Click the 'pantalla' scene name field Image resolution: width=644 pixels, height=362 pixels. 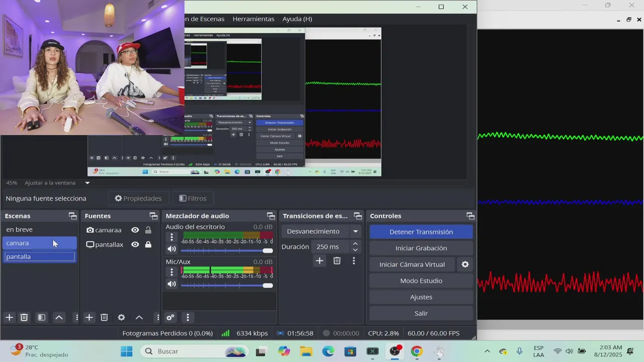point(40,256)
